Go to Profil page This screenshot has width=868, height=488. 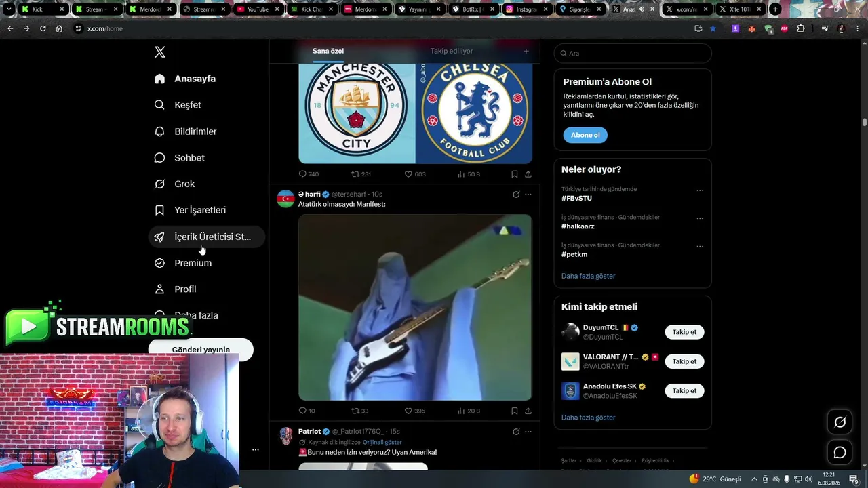click(x=176, y=289)
